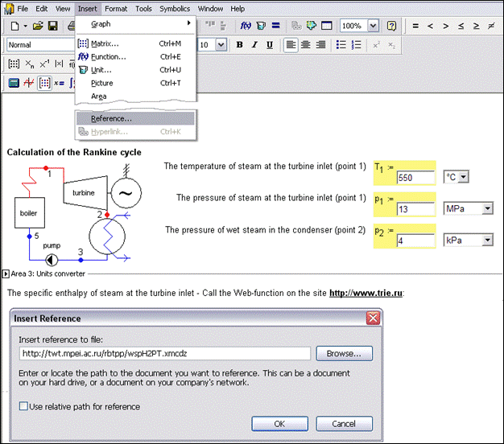Insert the absolute value |x| operator
Image resolution: width=504 pixels, height=444 pixels.
(x=59, y=64)
